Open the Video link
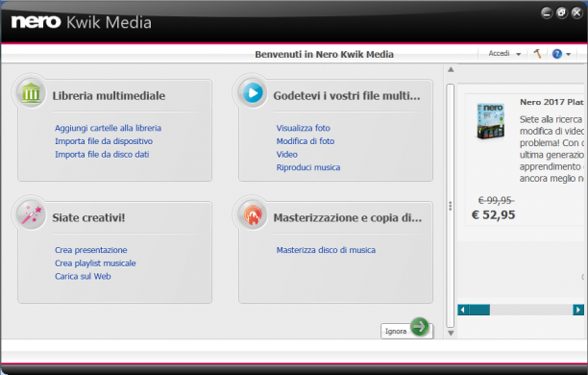Image resolution: width=588 pixels, height=375 pixels. 287,154
